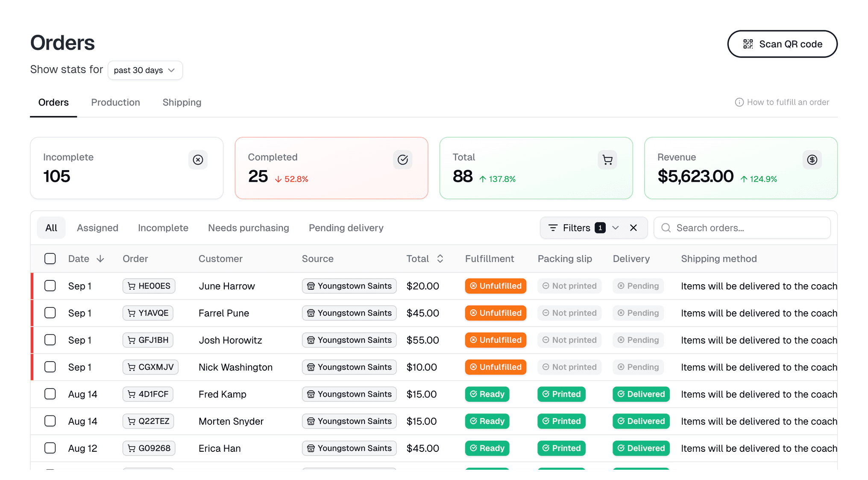Click Unfulfilled status on Farrel Pune row

[496, 313]
